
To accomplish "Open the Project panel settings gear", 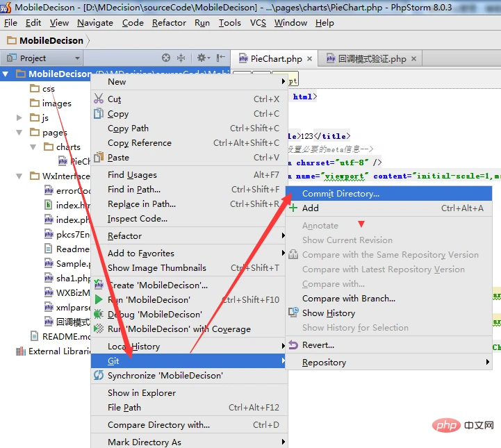I will (201, 58).
